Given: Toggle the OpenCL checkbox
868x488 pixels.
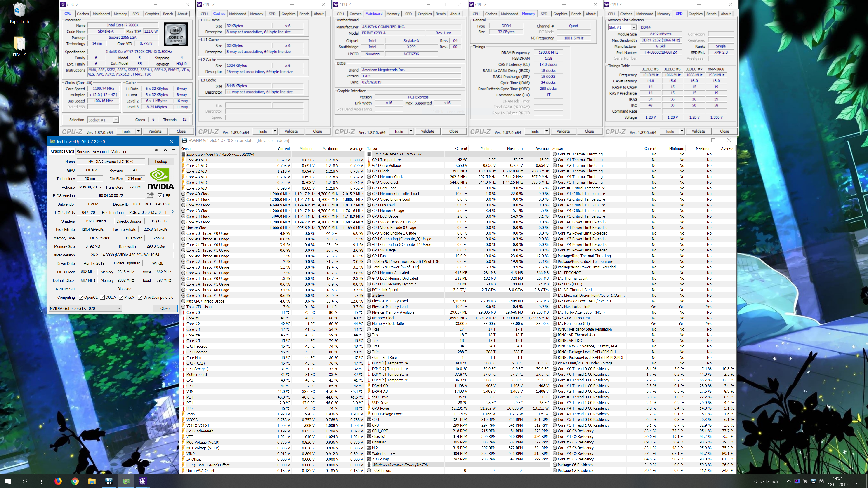Looking at the screenshot, I should point(81,297).
